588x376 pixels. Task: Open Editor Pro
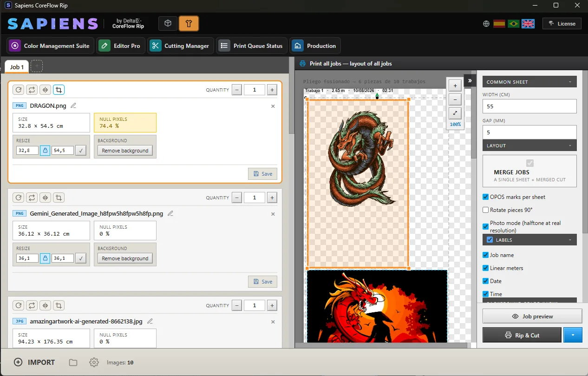pos(121,46)
